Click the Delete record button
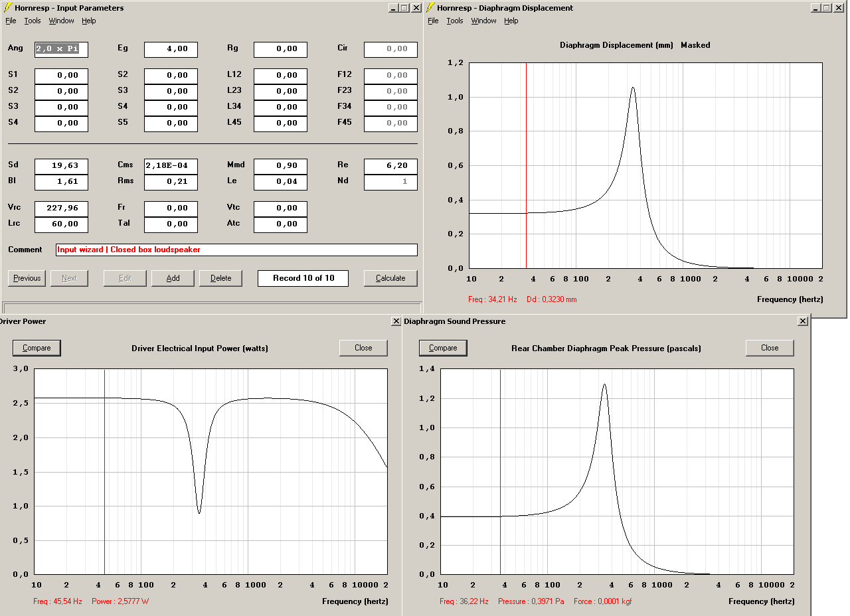This screenshot has height=616, width=850. pyautogui.click(x=220, y=278)
